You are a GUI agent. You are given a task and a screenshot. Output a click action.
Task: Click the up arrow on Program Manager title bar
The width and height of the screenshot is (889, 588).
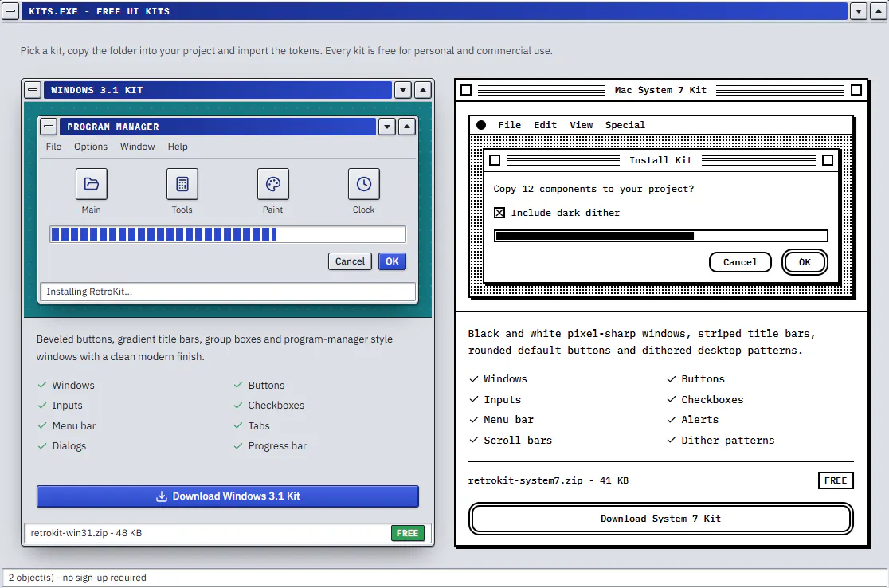click(x=407, y=127)
